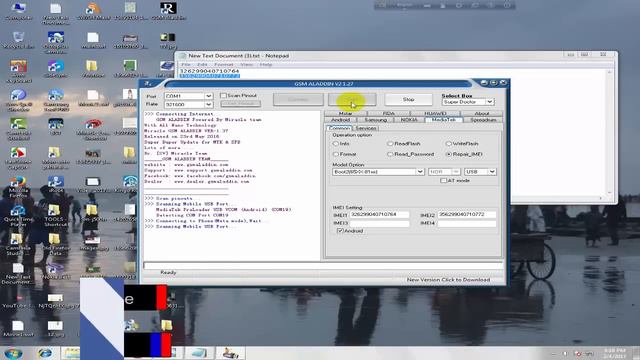Image resolution: width=640 pixels, height=360 pixels.
Task: Switch to the Android tab
Action: tap(340, 120)
